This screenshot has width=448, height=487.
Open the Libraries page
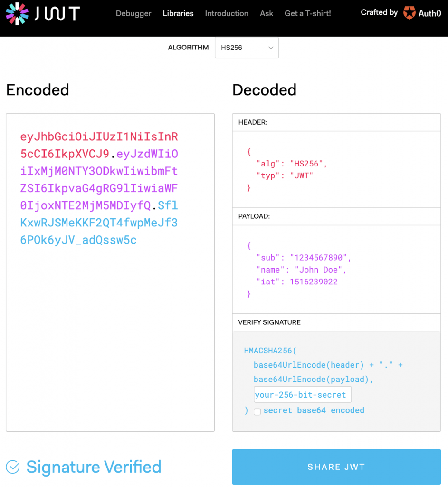(x=178, y=13)
